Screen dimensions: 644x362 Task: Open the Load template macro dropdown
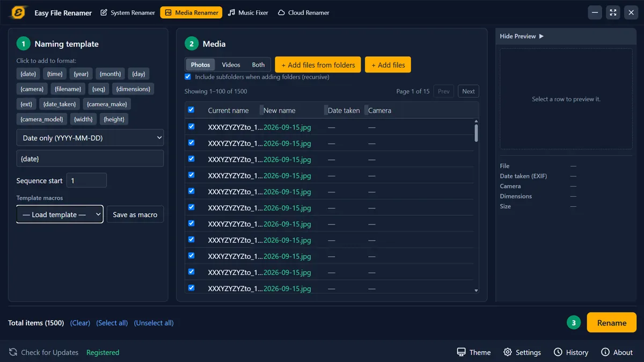point(60,214)
